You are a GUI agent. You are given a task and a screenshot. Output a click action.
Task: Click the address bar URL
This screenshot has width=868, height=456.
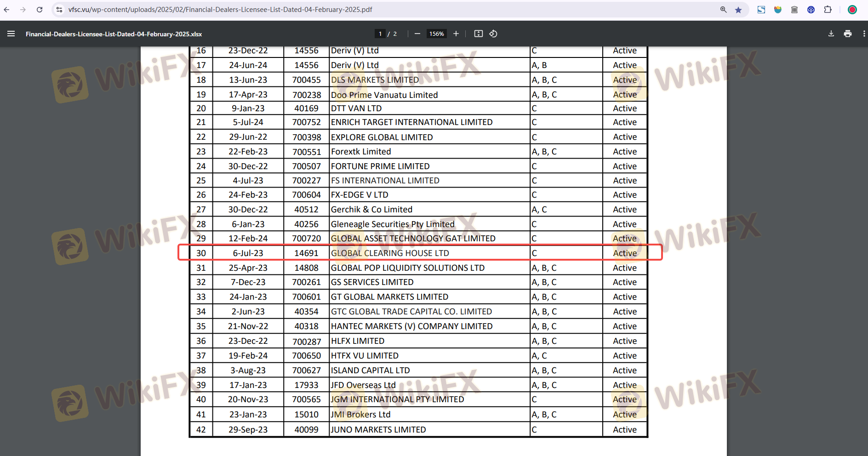click(221, 10)
